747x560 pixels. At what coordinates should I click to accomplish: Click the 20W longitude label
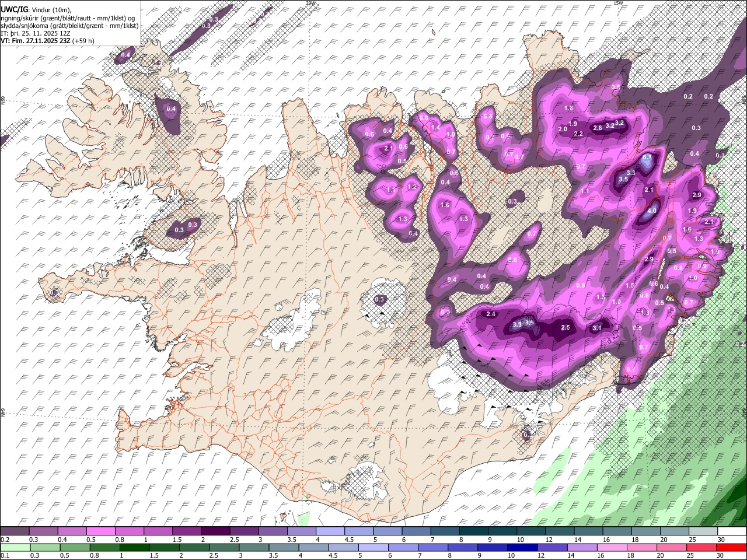click(x=311, y=3)
